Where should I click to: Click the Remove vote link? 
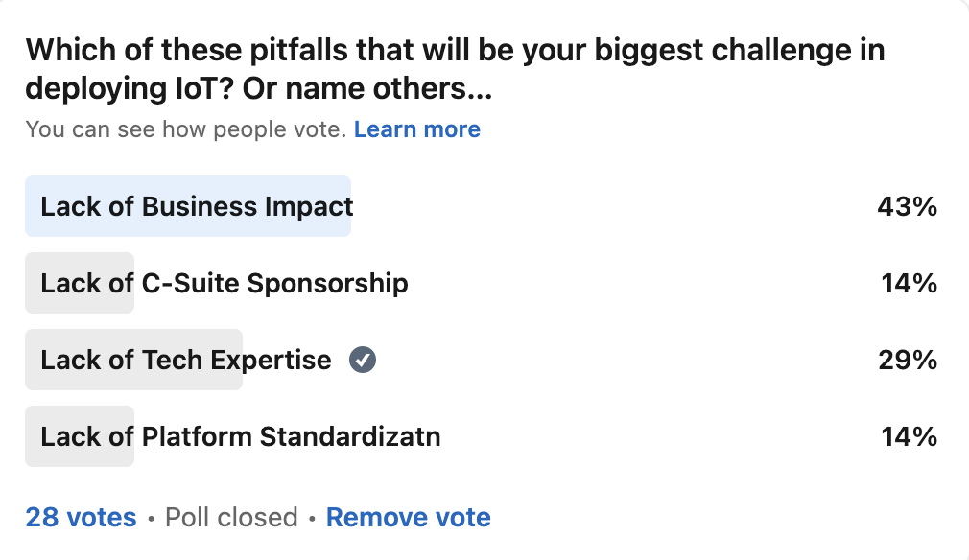409,518
